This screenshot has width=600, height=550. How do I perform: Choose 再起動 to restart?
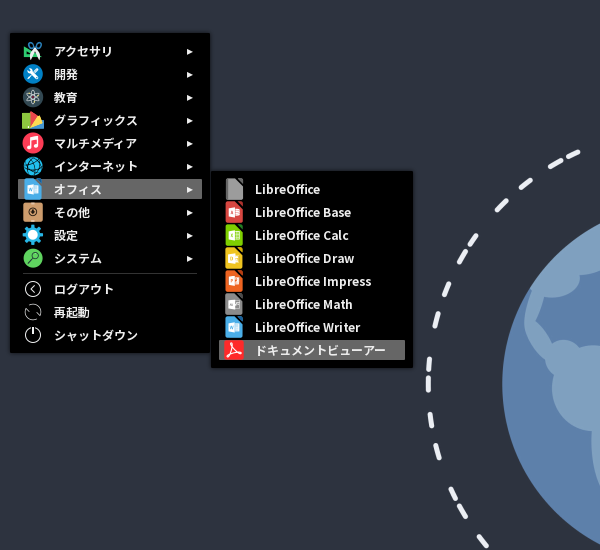click(110, 312)
